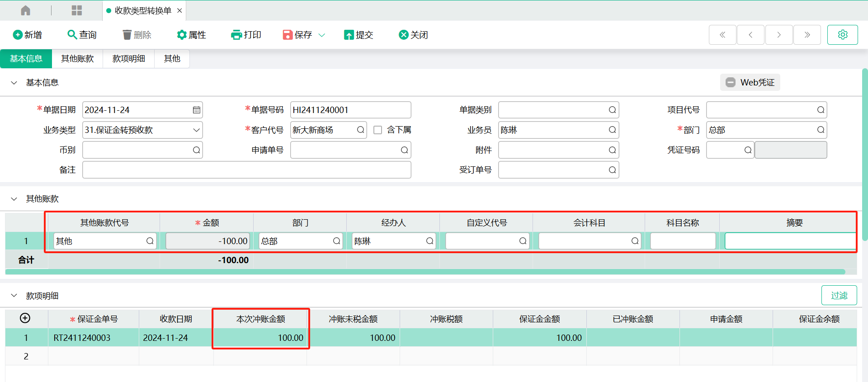Click the vertical page scrollbar
This screenshot has width=868, height=382.
coord(864,154)
